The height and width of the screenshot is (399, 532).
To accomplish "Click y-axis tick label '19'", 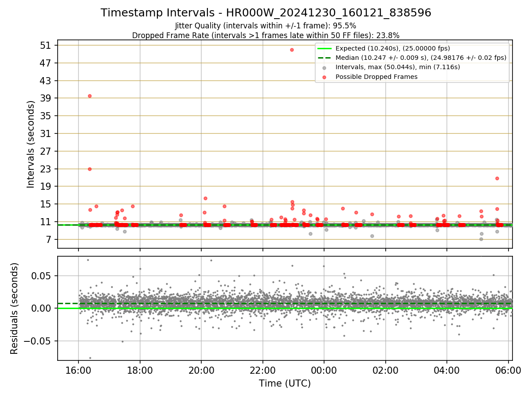I will (46, 186).
